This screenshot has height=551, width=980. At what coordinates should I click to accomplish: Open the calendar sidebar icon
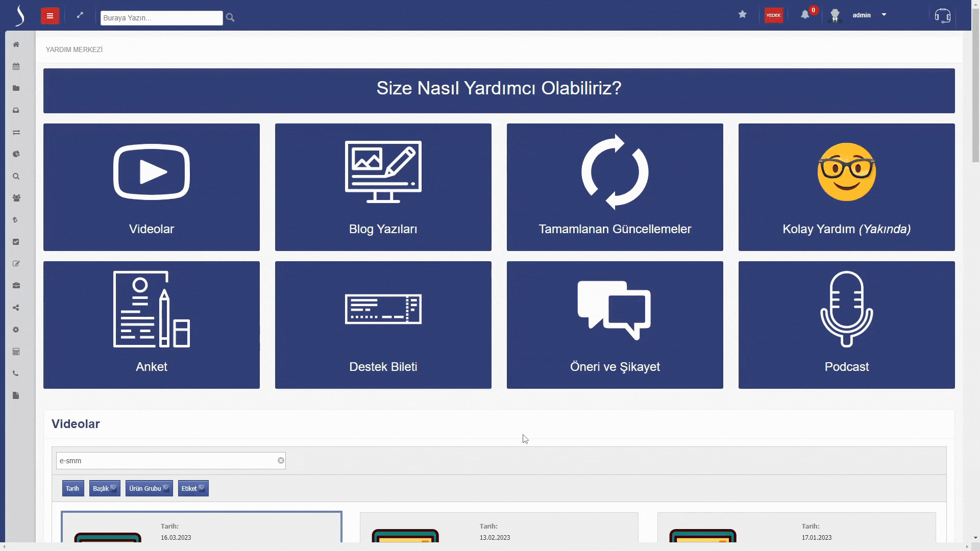(16, 66)
